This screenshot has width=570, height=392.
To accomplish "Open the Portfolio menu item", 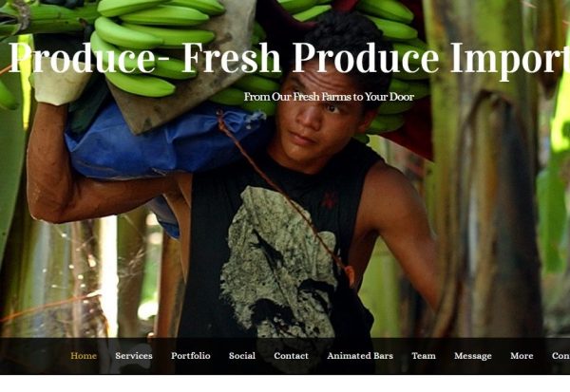I will pos(191,356).
